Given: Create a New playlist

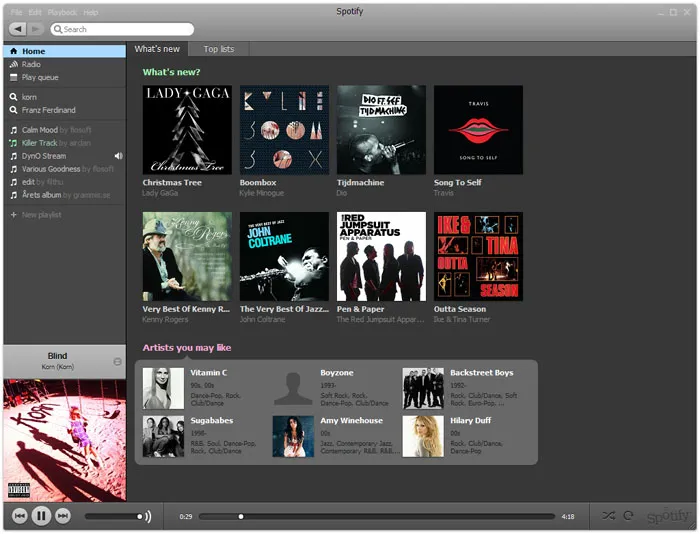Looking at the screenshot, I should pos(41,215).
